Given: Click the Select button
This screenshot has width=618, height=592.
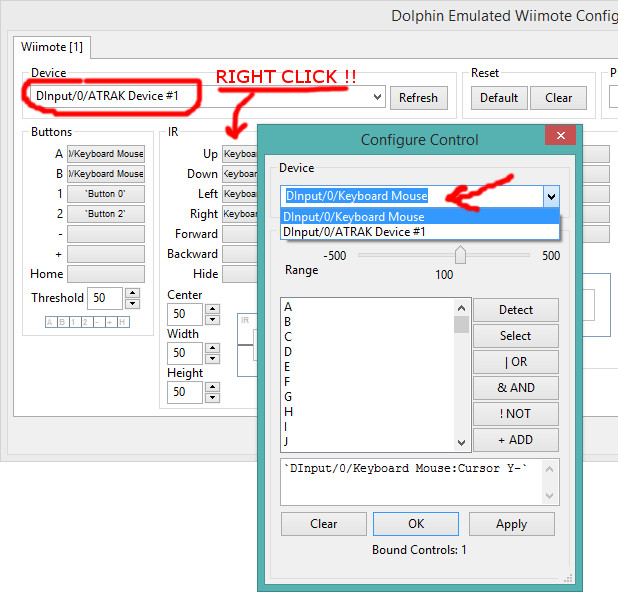Looking at the screenshot, I should point(515,336).
